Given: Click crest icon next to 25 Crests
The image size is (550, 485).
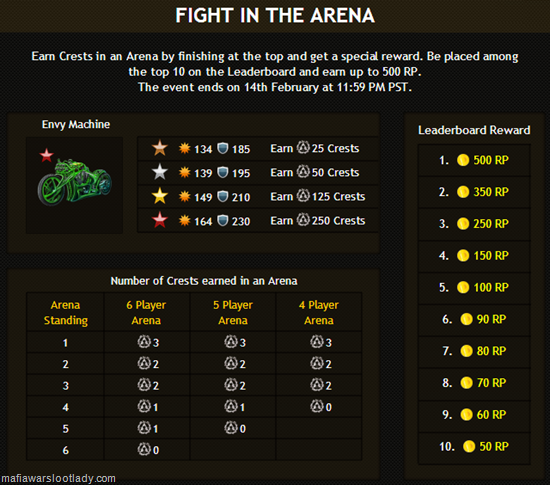Looking at the screenshot, I should 303,148.
